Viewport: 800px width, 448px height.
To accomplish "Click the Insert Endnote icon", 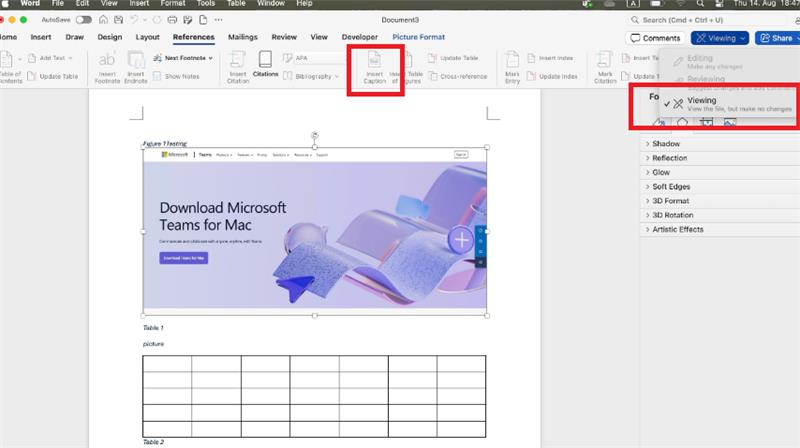I will 136,60.
